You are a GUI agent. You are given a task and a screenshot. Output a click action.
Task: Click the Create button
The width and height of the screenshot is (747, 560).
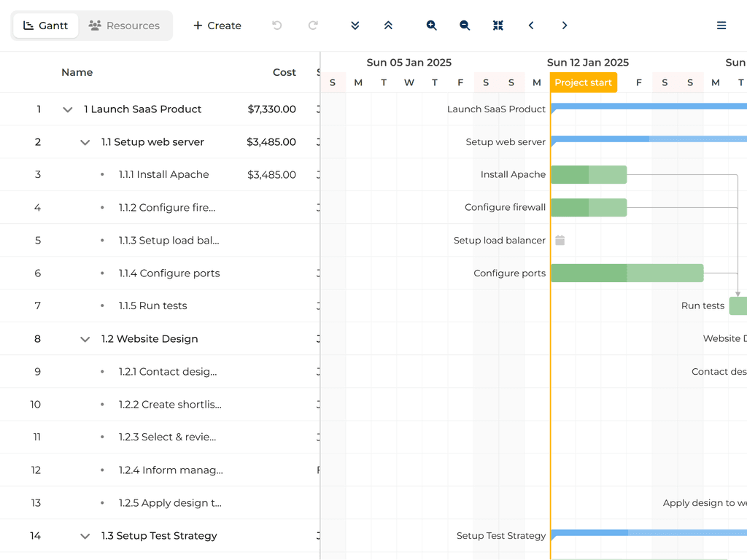[x=217, y=26]
